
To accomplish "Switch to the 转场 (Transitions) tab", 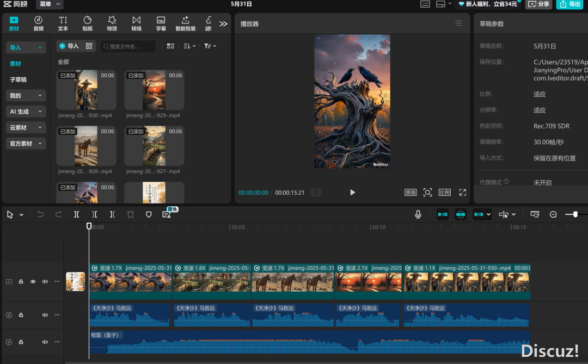I will [x=136, y=23].
